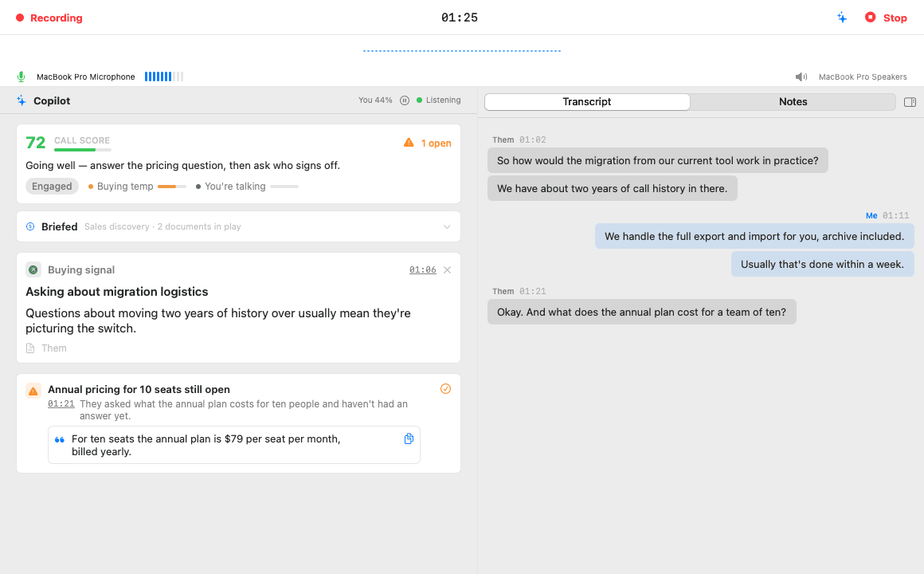The width and height of the screenshot is (924, 574).
Task: Select MacBook Pro Microphone input label
Action: (85, 77)
